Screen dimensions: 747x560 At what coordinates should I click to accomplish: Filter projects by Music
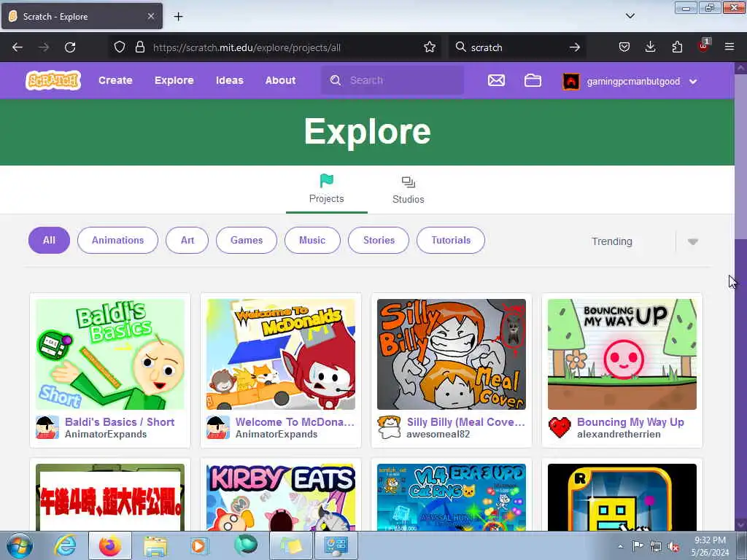tap(312, 241)
